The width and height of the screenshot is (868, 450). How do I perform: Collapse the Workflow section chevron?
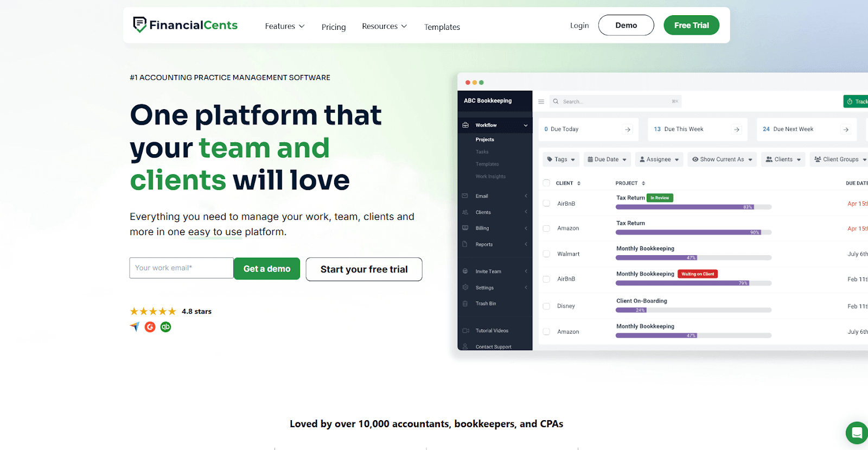tap(526, 125)
